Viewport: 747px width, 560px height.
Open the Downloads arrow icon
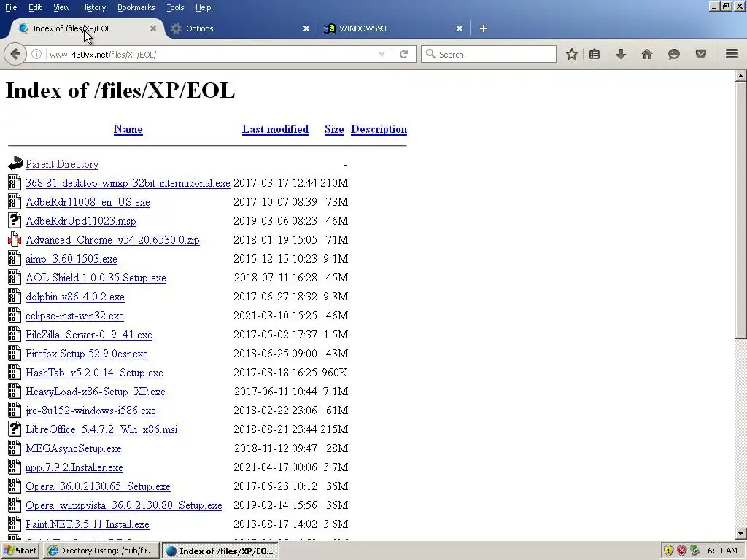(620, 54)
